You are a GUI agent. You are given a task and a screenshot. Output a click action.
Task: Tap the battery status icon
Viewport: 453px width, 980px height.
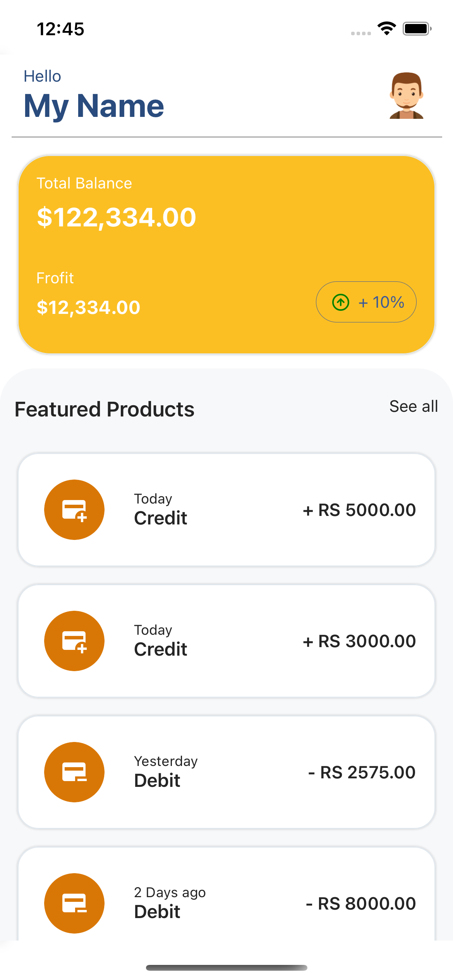[x=417, y=29]
